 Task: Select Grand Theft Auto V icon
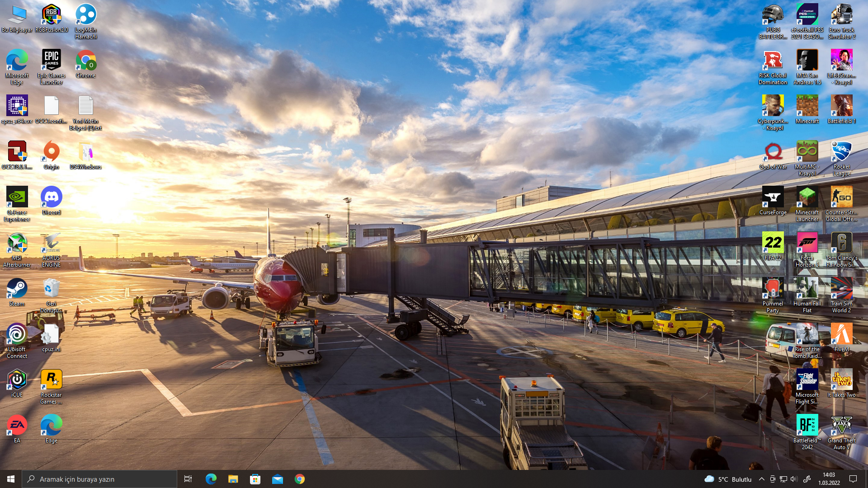point(841,426)
